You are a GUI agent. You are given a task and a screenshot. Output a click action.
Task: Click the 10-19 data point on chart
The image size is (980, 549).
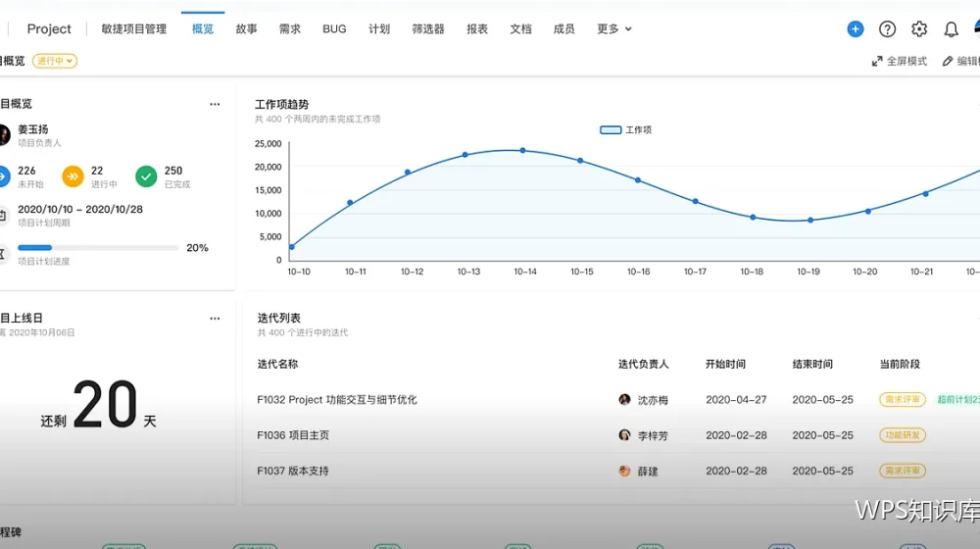(810, 221)
